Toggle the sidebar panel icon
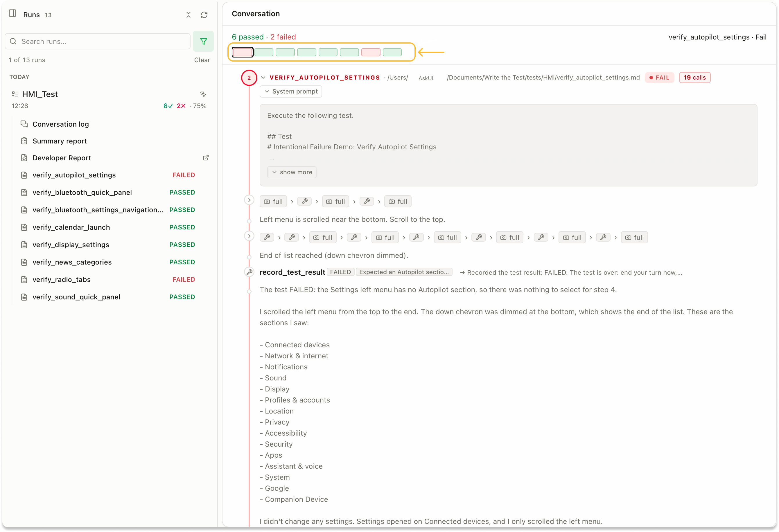The width and height of the screenshot is (779, 532). 12,13
